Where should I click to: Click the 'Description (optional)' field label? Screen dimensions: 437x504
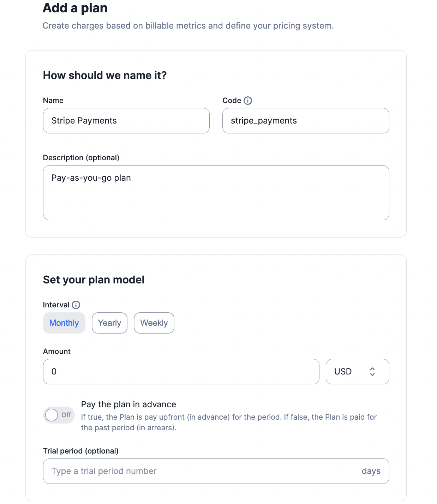pos(81,158)
